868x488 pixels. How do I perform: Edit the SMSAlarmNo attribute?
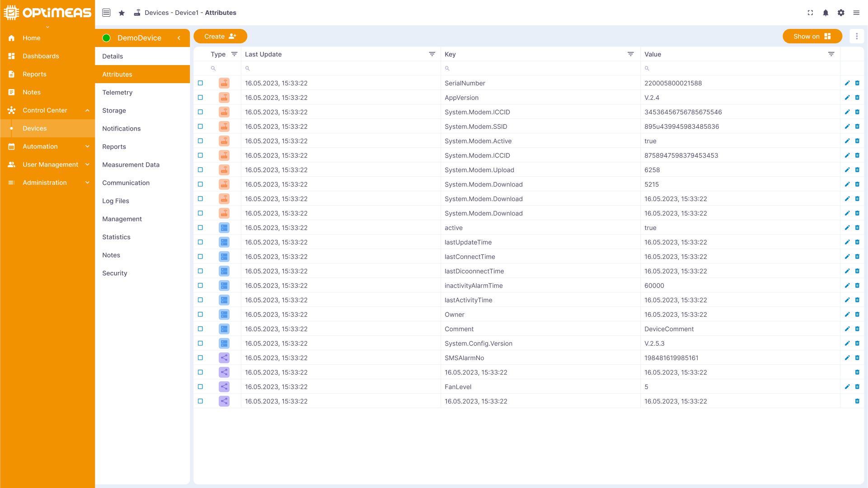coord(847,358)
